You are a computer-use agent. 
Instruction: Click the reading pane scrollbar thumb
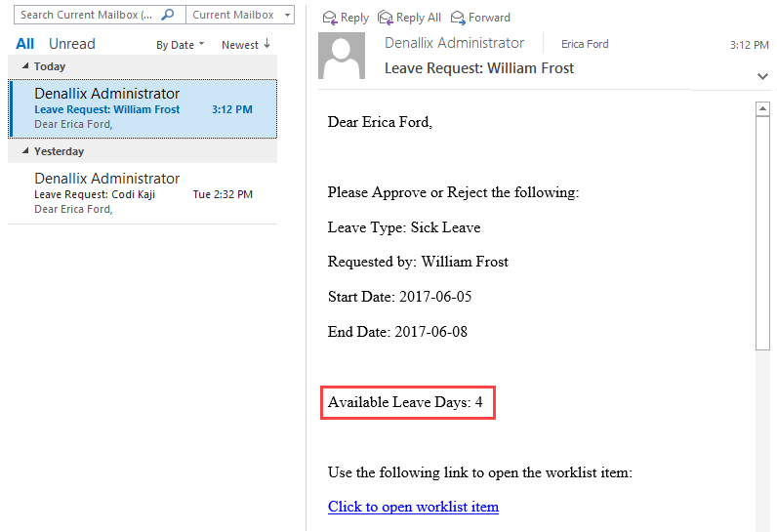pos(762,233)
